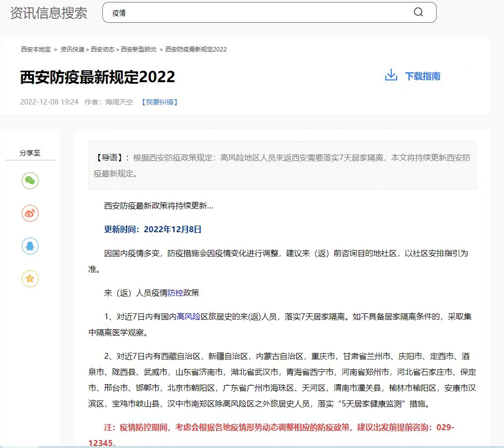Click the hotline number 029-12345 note
This screenshot has width=504, height=448.
[x=271, y=435]
